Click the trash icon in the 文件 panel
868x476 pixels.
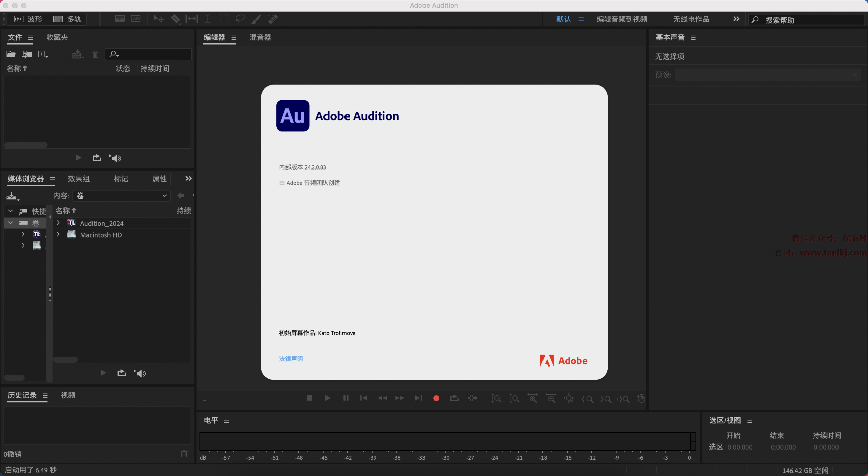pyautogui.click(x=96, y=54)
